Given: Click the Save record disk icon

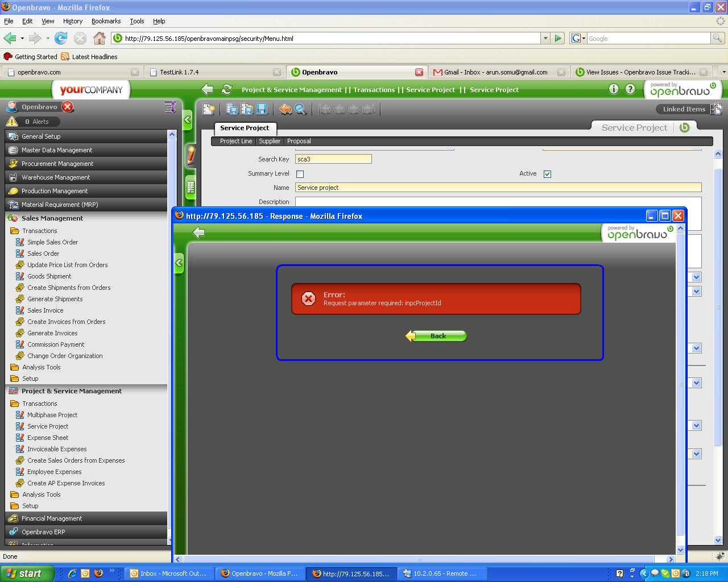Looking at the screenshot, I should click(x=262, y=109).
